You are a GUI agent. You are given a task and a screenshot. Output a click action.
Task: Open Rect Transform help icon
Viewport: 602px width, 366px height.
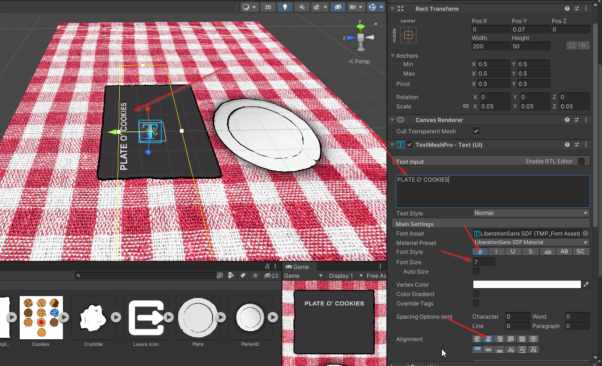(567, 8)
